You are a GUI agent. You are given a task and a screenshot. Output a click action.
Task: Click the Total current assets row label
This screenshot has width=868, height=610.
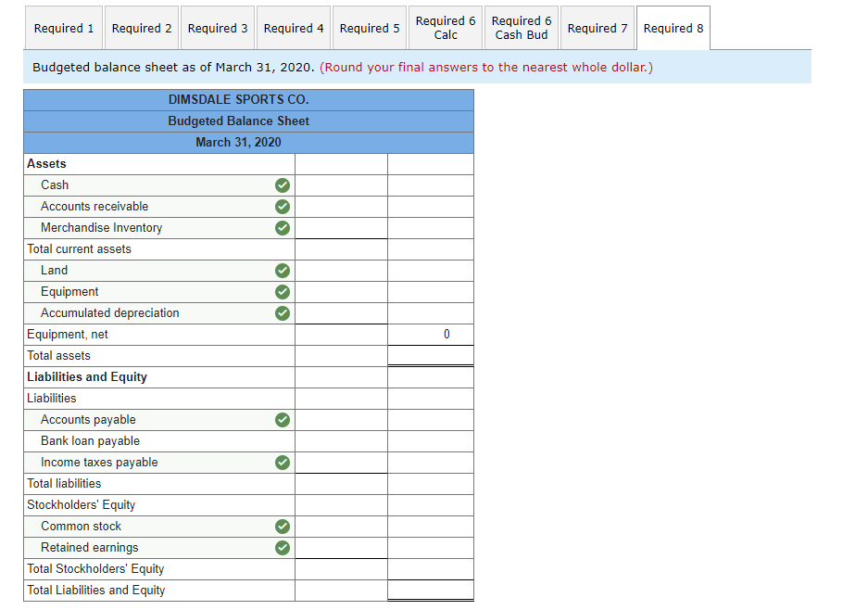click(79, 249)
